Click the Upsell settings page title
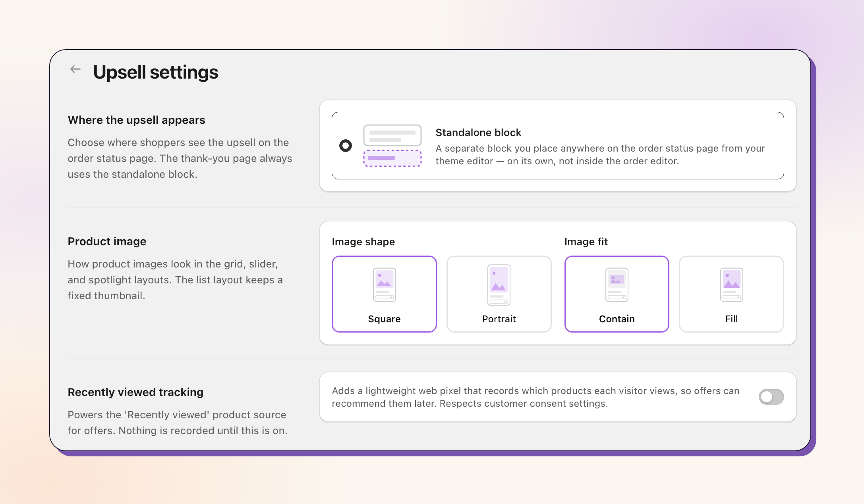 pos(156,72)
